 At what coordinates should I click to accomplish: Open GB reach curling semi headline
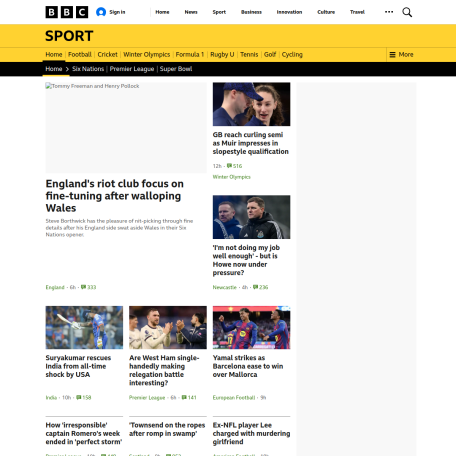pos(251,143)
